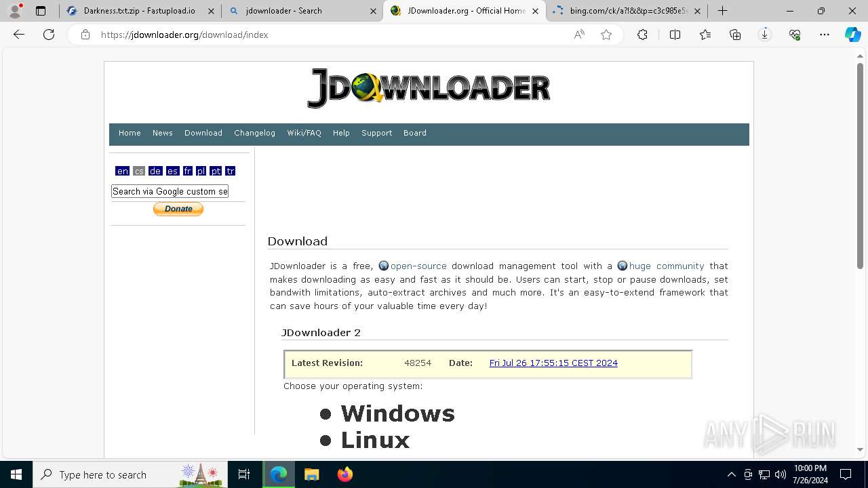Open Read aloud icon in address bar
868x488 pixels.
[579, 35]
